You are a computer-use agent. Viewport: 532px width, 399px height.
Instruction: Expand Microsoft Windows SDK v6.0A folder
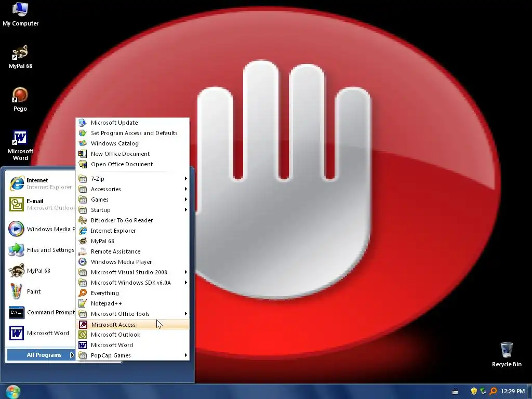tap(132, 283)
